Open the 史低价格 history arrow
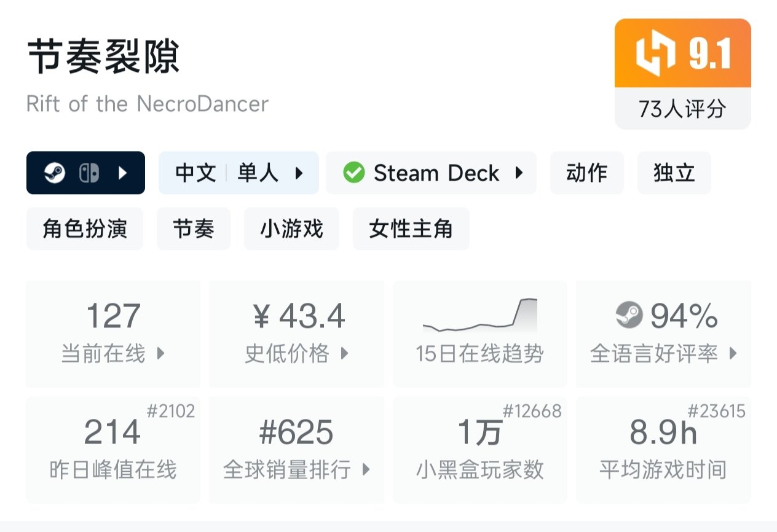This screenshot has width=777, height=532. [344, 353]
